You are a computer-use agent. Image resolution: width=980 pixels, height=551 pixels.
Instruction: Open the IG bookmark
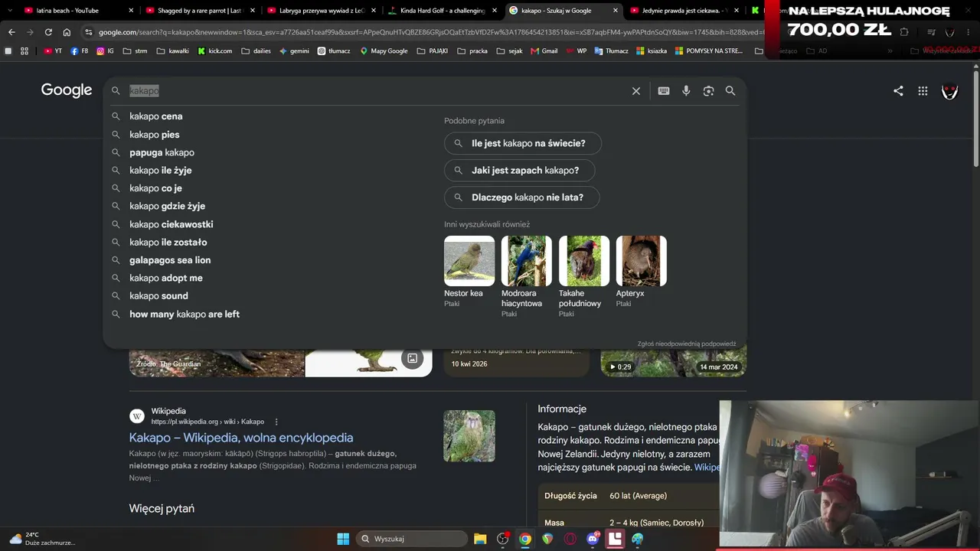click(x=105, y=51)
